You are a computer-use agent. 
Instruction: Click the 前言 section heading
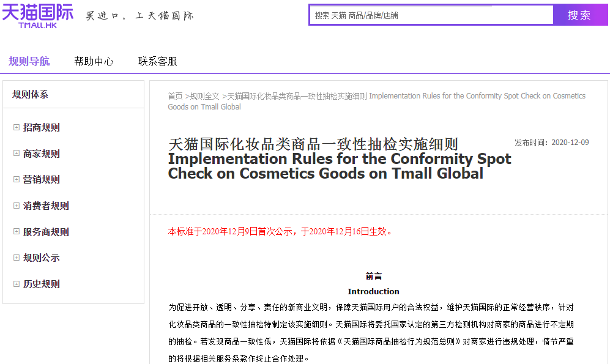pos(373,276)
